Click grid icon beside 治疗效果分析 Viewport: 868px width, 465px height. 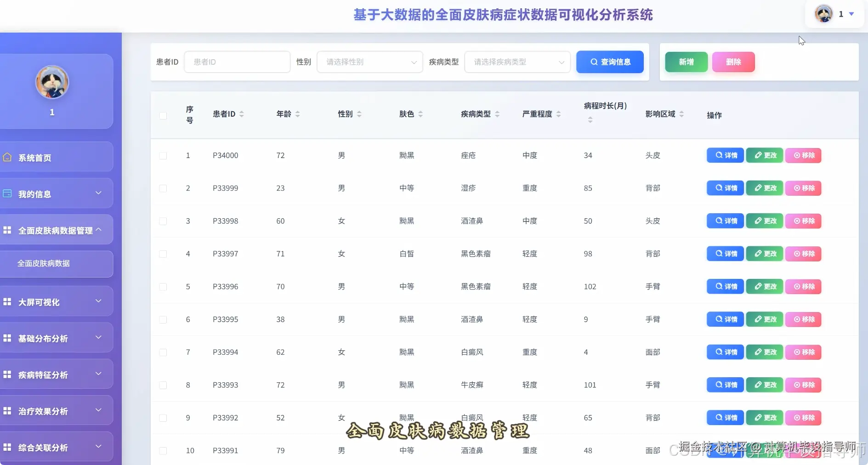pyautogui.click(x=7, y=411)
